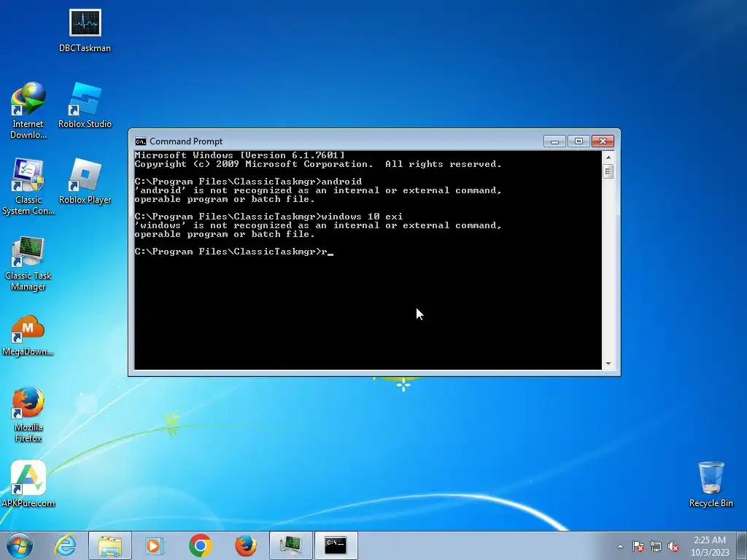Click the Microsoft Windows version line
The image size is (747, 560).
pyautogui.click(x=239, y=155)
